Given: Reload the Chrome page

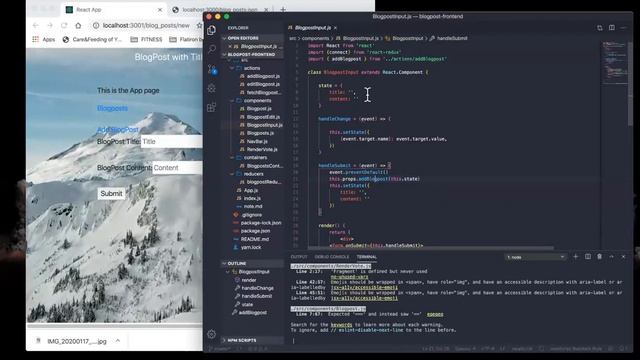Looking at the screenshot, I should (64, 25).
